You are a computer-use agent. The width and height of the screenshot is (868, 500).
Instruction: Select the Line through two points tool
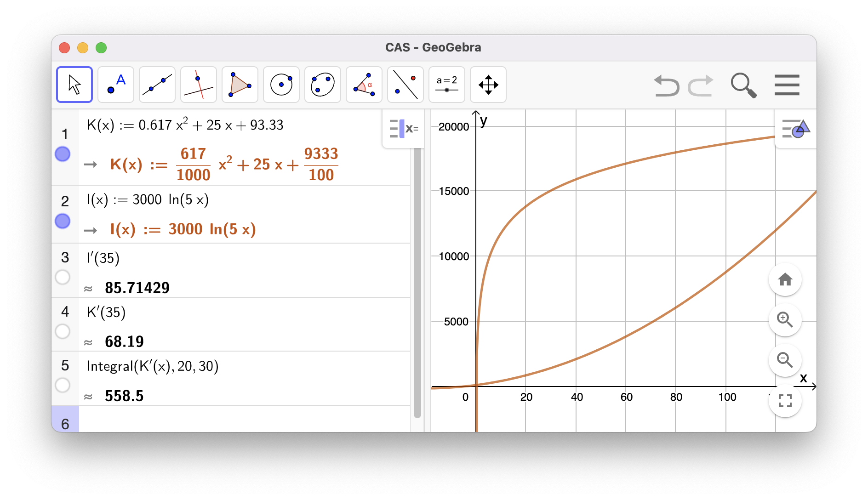[x=157, y=85]
